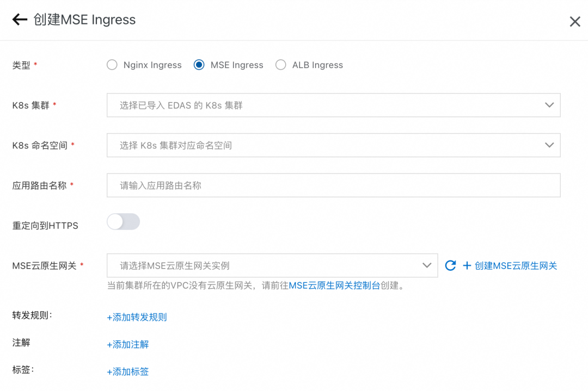Screen dimensions: 588x391
Task: Keep MSE Ingress radio option selected
Action: pos(198,65)
